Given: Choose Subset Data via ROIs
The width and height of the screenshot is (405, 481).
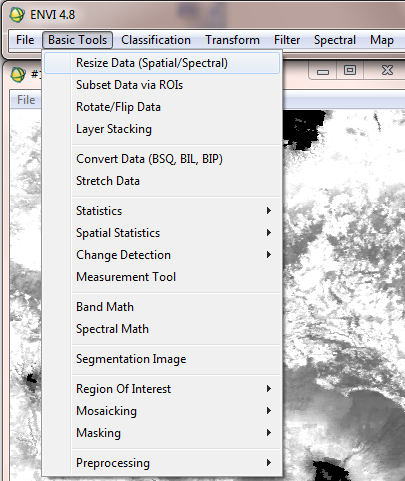Looking at the screenshot, I should pyautogui.click(x=162, y=85).
